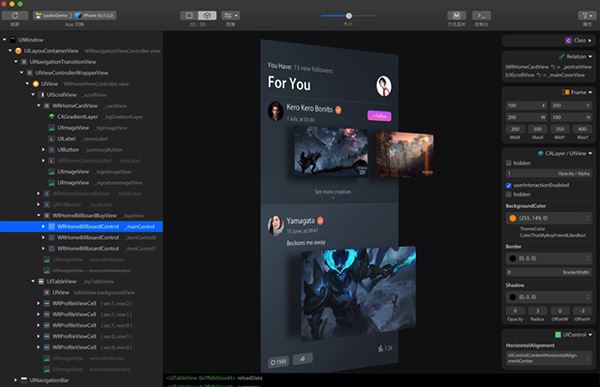Click the MidX value box
The image size is (600, 387).
[x=515, y=129]
